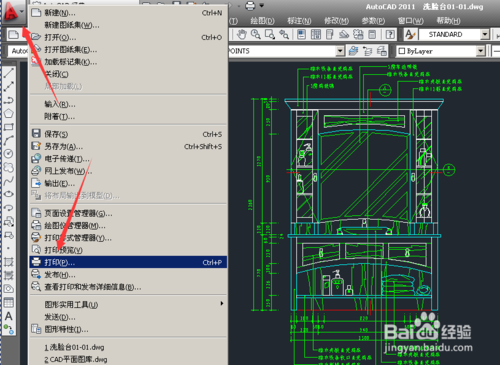Select the Pan realtime hand tool

(242, 34)
